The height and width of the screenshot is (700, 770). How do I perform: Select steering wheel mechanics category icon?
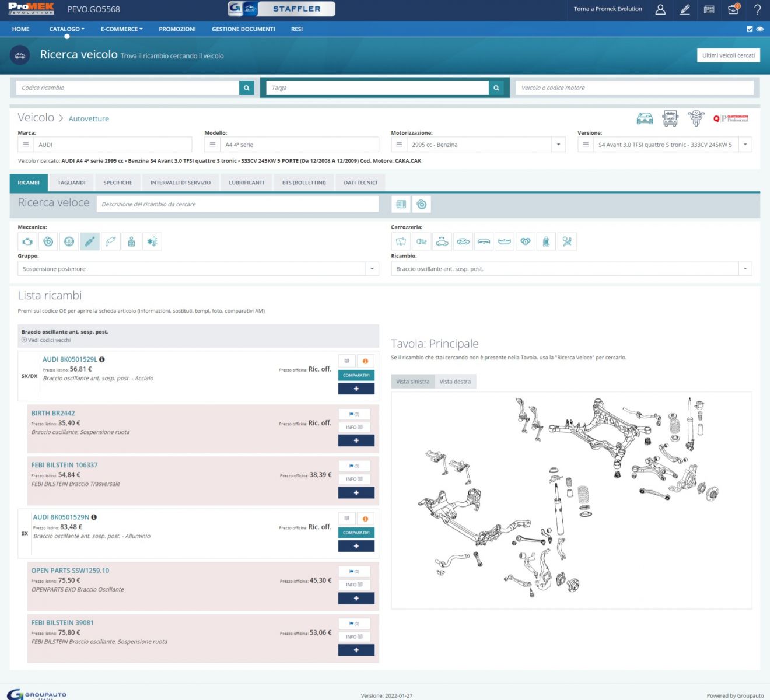click(69, 242)
